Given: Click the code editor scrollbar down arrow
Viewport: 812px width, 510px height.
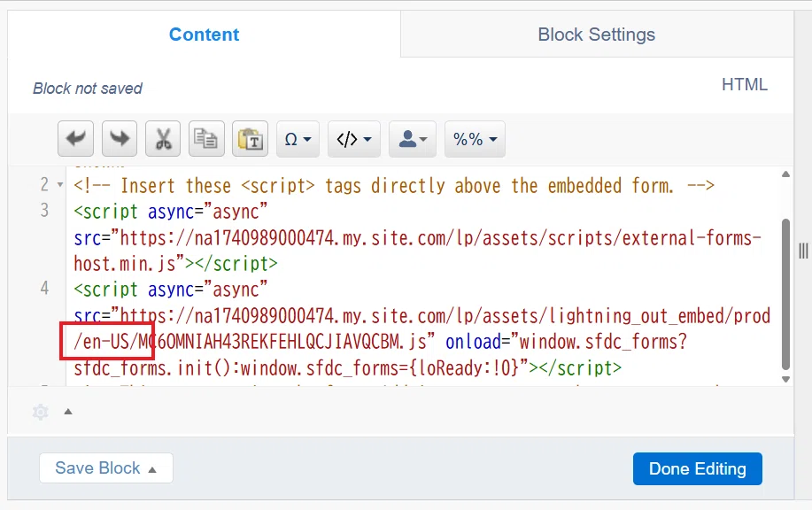Looking at the screenshot, I should click(785, 379).
